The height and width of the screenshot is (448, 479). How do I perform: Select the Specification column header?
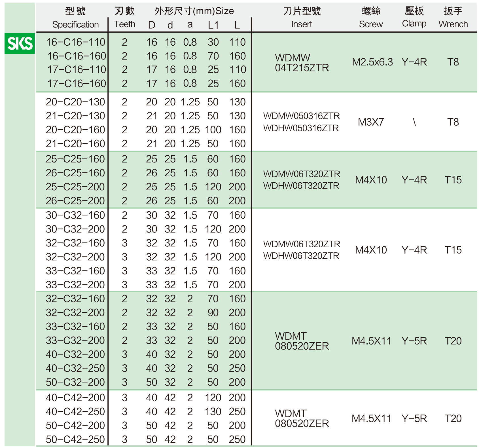[x=75, y=25]
